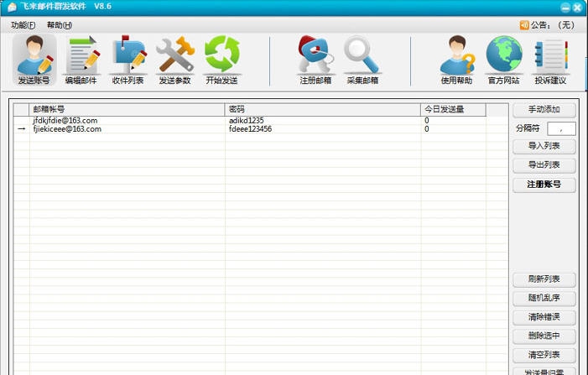Image resolution: width=588 pixels, height=375 pixels.
Task: Click the 今日发送量 column header
Action: pos(453,110)
